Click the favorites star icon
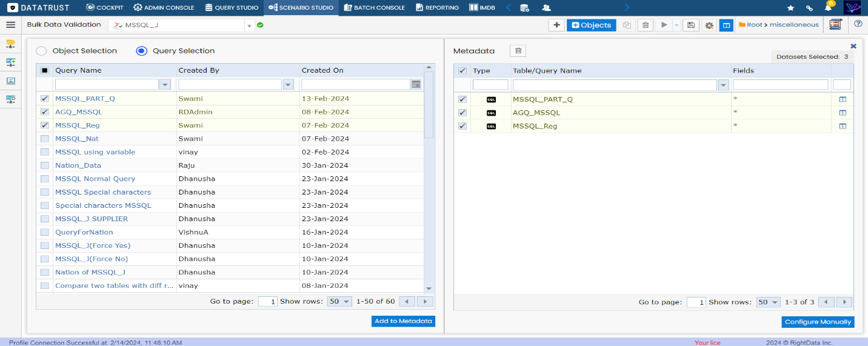868x346 pixels. 790,8
